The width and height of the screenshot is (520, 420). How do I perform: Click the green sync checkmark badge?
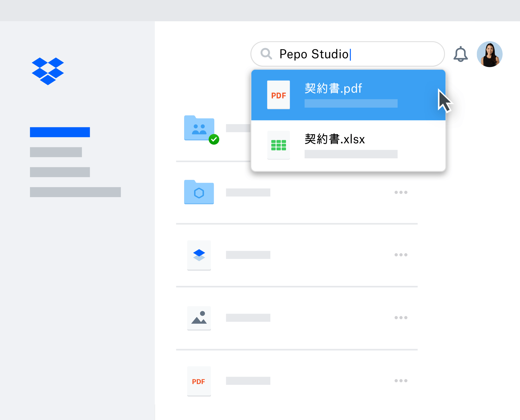(214, 139)
